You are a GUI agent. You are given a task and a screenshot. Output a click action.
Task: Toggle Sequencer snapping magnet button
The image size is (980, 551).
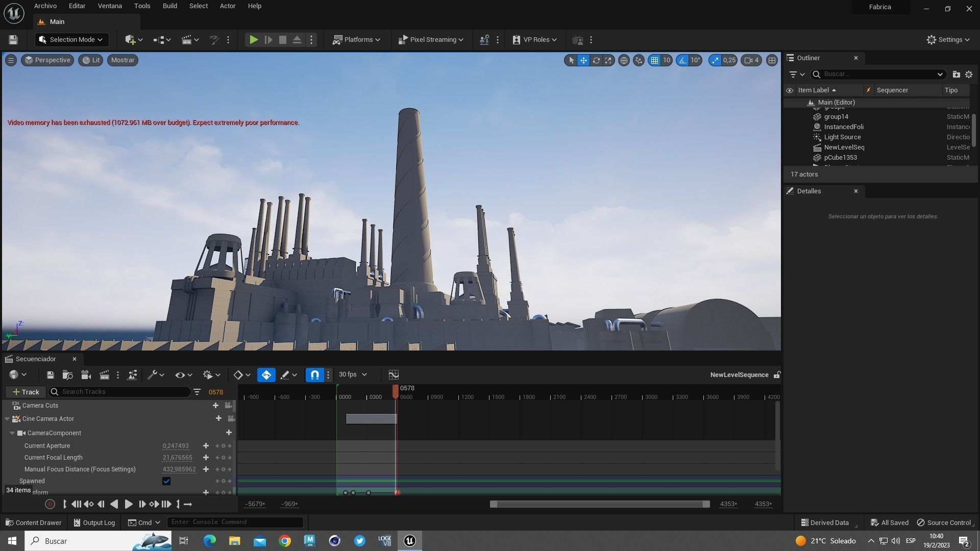(314, 375)
